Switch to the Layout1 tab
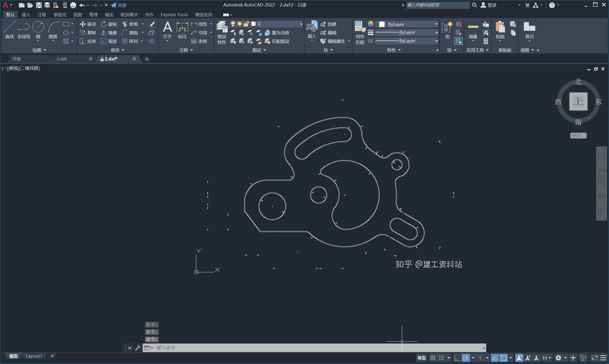This screenshot has width=609, height=364. [34, 356]
